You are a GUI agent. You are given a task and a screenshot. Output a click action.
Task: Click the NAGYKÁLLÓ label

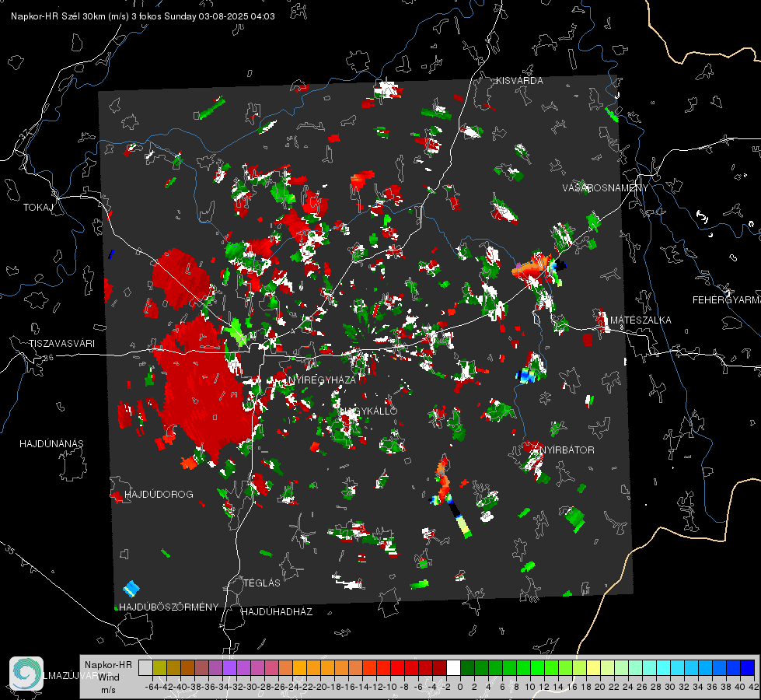369,411
